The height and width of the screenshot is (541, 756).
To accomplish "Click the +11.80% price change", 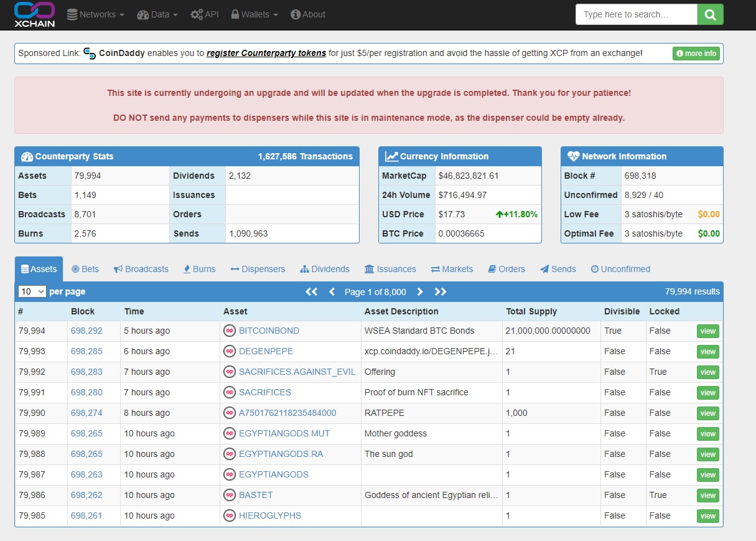I will pyautogui.click(x=516, y=214).
